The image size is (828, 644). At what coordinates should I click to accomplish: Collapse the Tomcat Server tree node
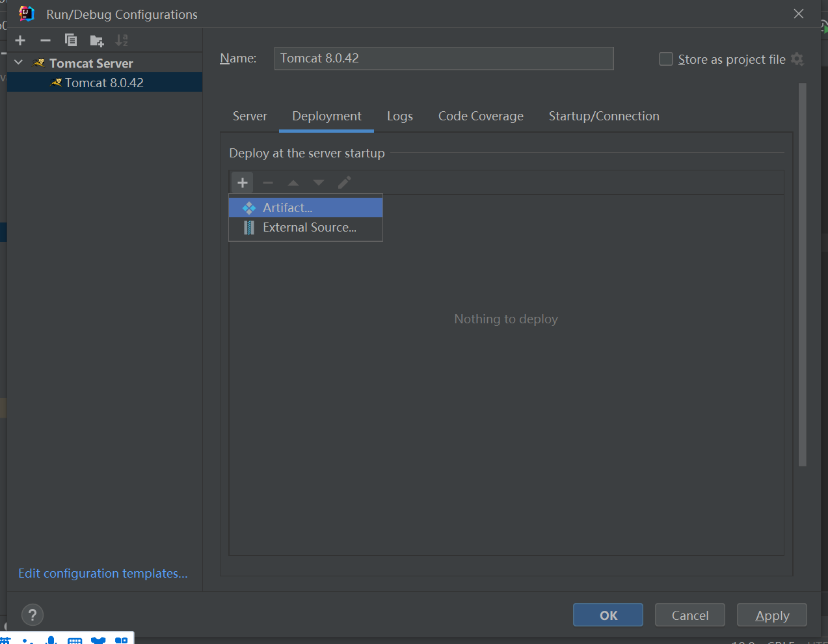tap(19, 62)
